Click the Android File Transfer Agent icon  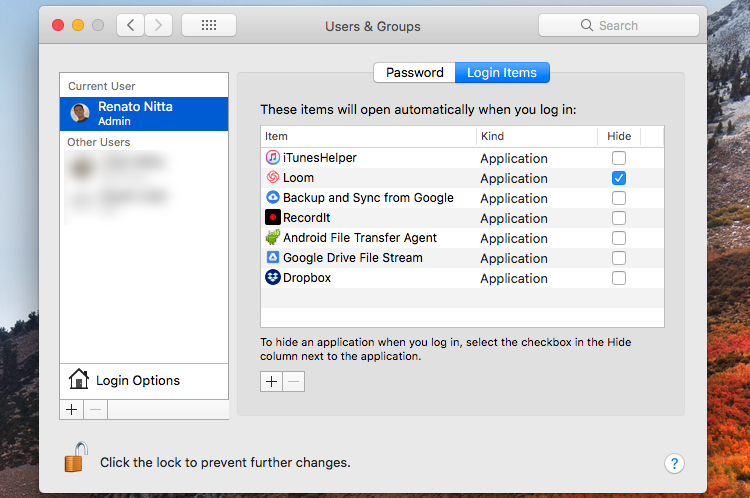coord(273,237)
